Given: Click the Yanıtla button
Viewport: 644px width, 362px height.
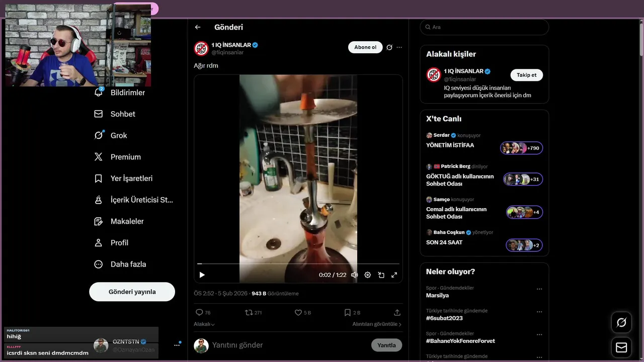Looking at the screenshot, I should (386, 345).
